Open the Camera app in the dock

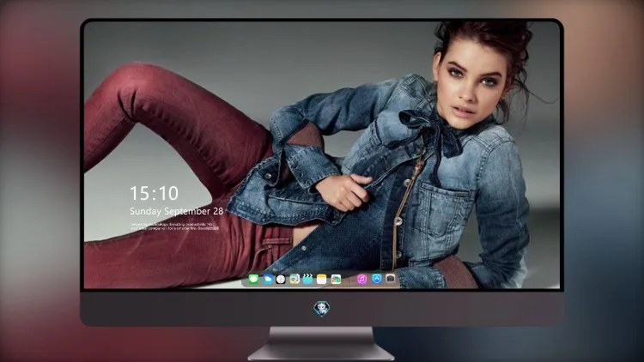tap(391, 279)
